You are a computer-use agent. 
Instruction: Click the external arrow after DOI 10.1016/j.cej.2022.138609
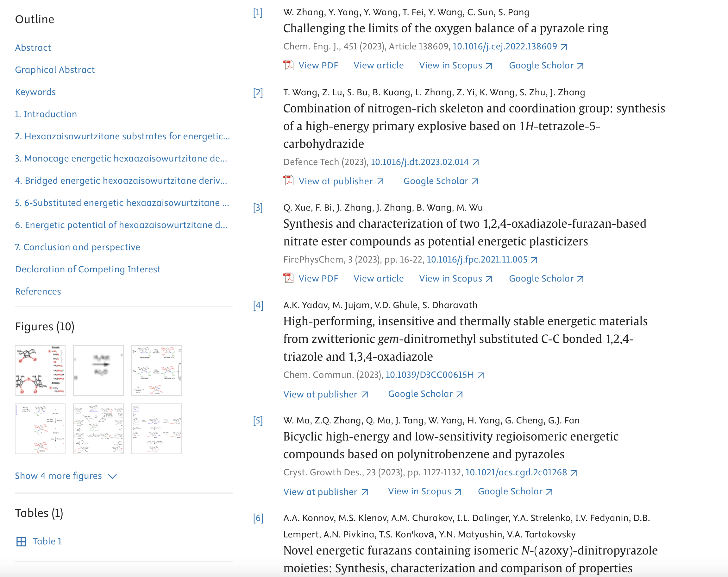pos(564,47)
